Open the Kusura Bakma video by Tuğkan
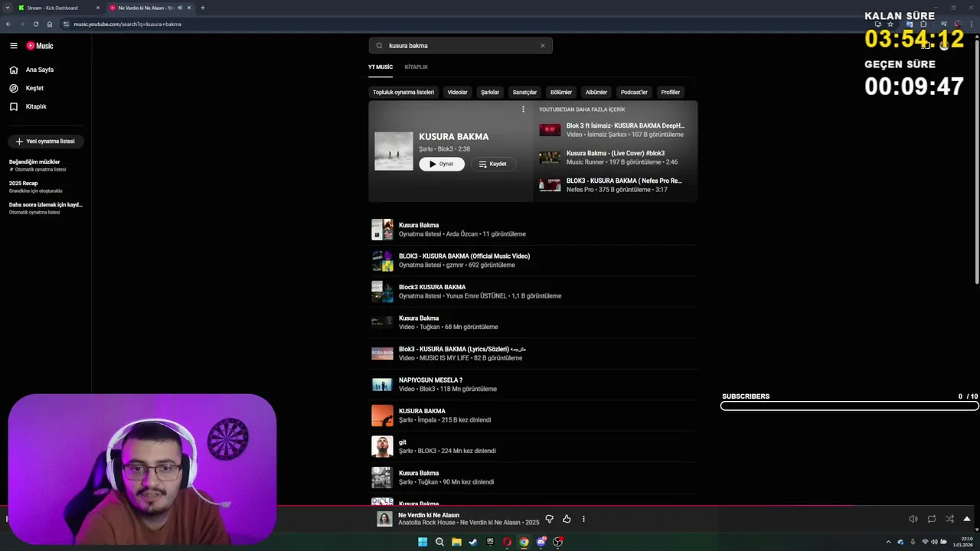980x551 pixels. [x=533, y=322]
